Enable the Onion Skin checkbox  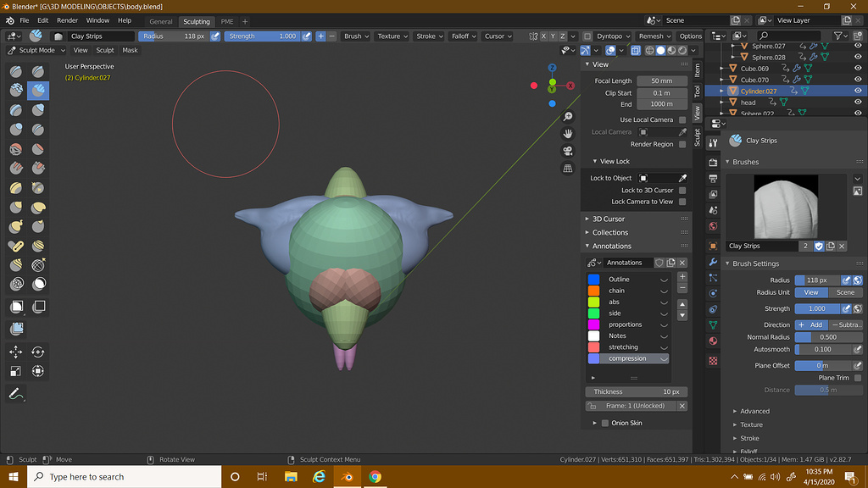[x=605, y=423]
